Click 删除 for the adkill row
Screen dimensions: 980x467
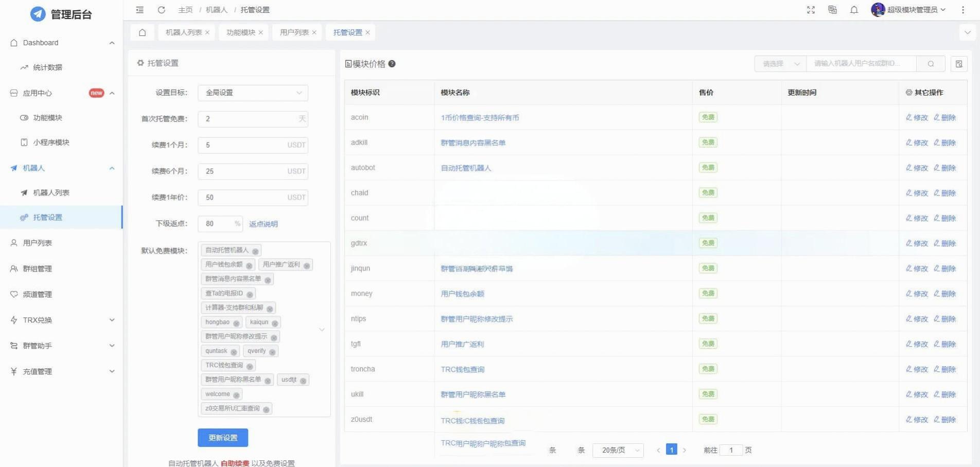(944, 142)
